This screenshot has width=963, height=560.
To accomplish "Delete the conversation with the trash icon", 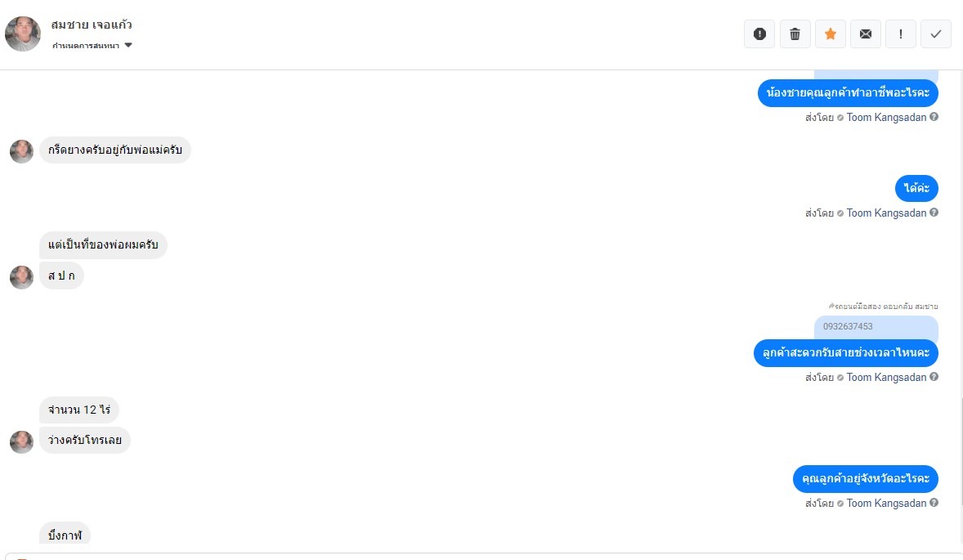I will (795, 34).
